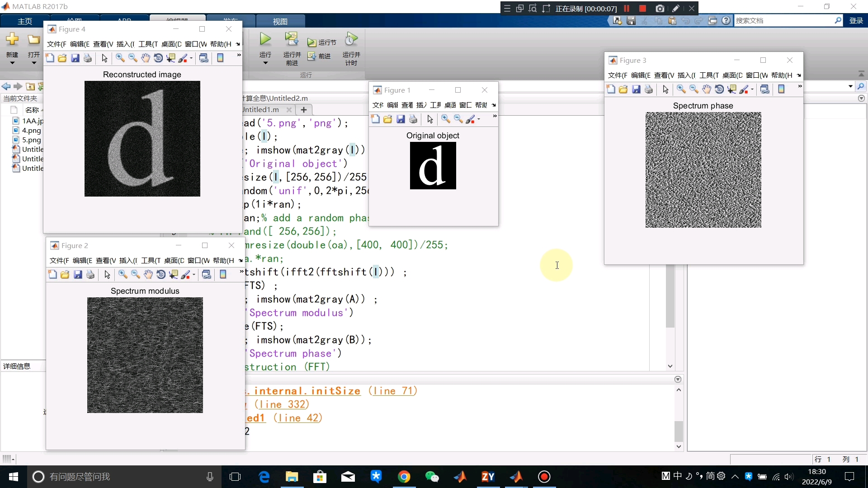Open Chrome from Windows taskbar
The height and width of the screenshot is (488, 868).
click(404, 477)
